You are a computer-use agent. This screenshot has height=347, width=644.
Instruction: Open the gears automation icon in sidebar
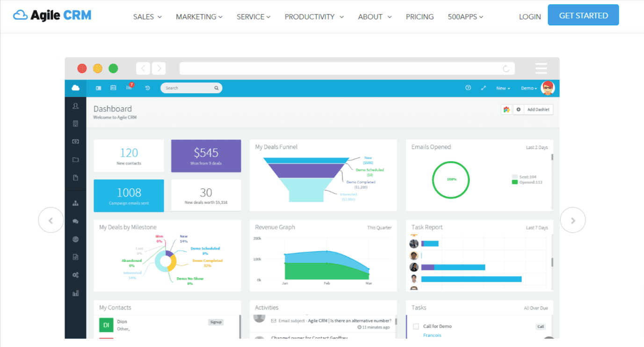click(x=75, y=275)
